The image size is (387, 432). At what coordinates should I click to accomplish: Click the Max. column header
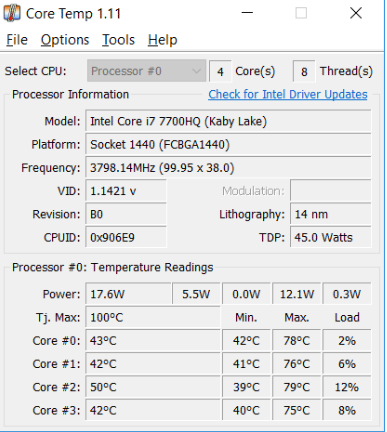coord(297,317)
